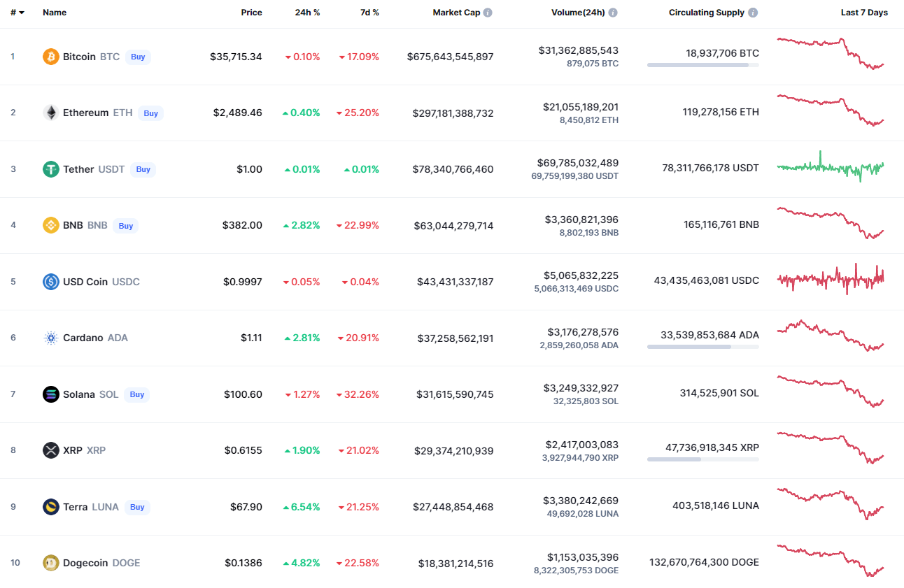The height and width of the screenshot is (588, 904).
Task: Click the Cardano logo icon
Action: pos(51,338)
